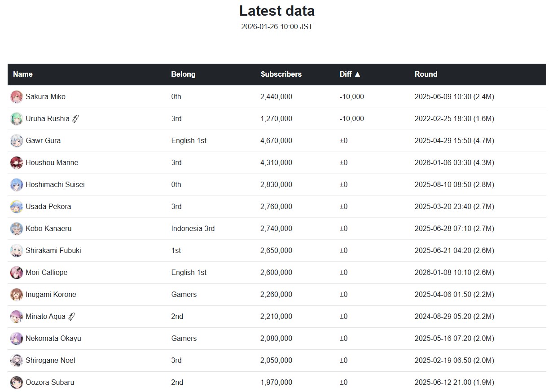Click the 2,440,000 subscribers value

tap(276, 97)
